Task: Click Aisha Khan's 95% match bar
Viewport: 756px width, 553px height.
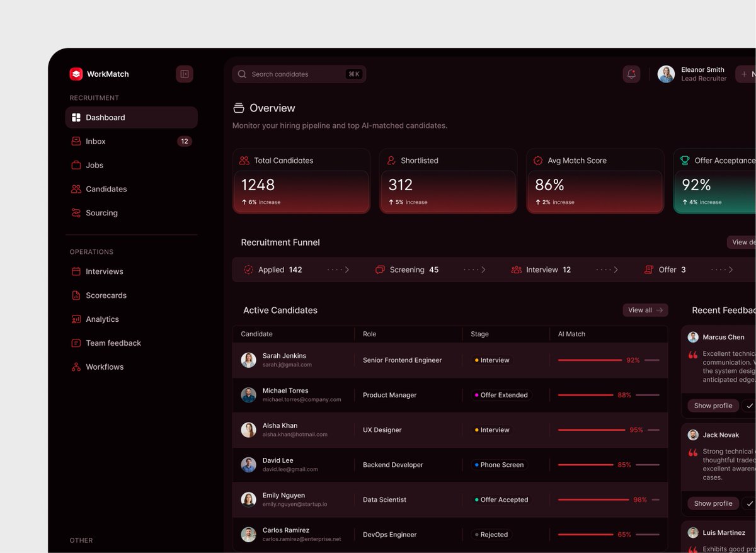Action: 609,430
